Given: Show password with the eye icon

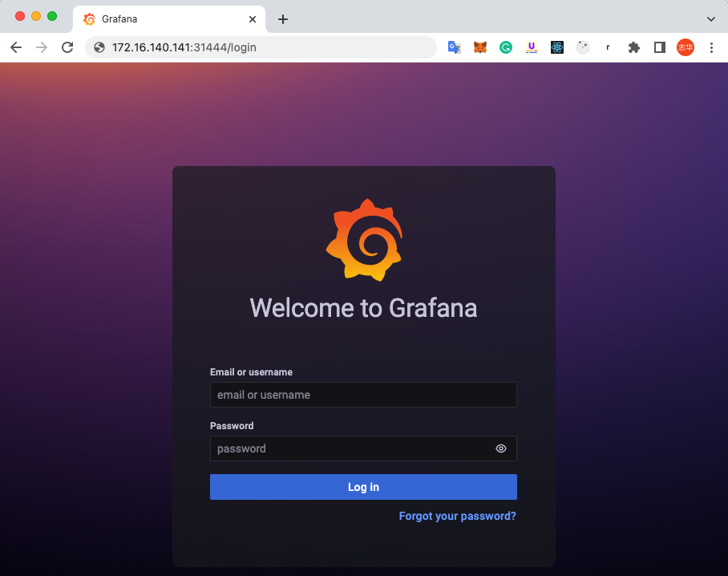Looking at the screenshot, I should pyautogui.click(x=501, y=448).
